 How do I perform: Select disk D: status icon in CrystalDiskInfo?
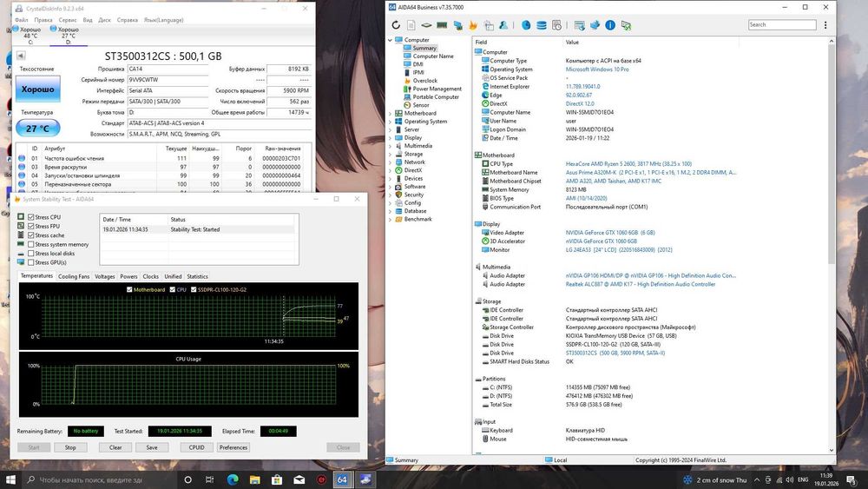(53, 29)
